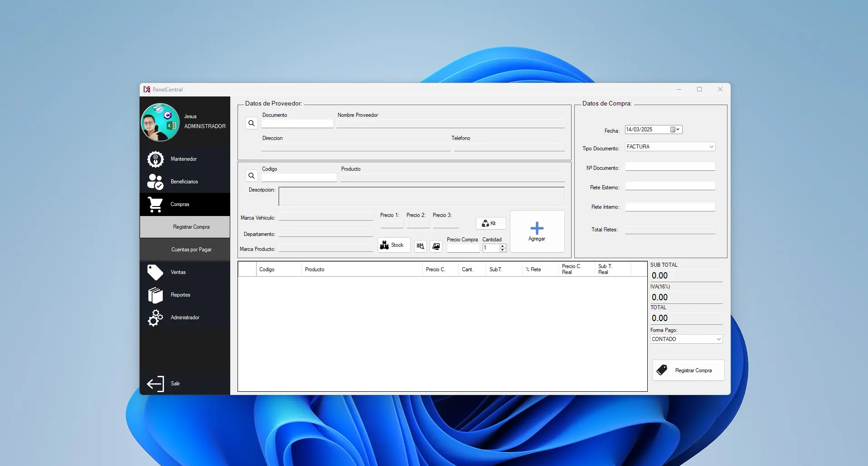
Task: Click the Registrar Compra button with tag
Action: click(689, 370)
